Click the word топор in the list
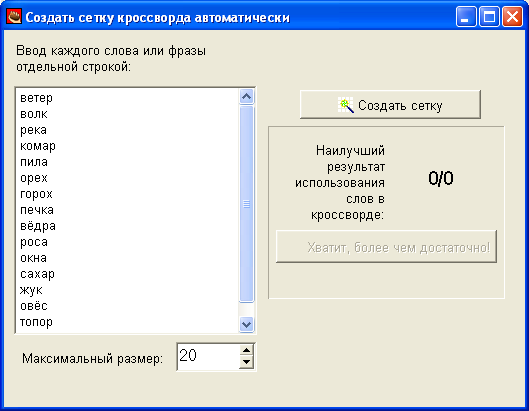 click(x=36, y=322)
